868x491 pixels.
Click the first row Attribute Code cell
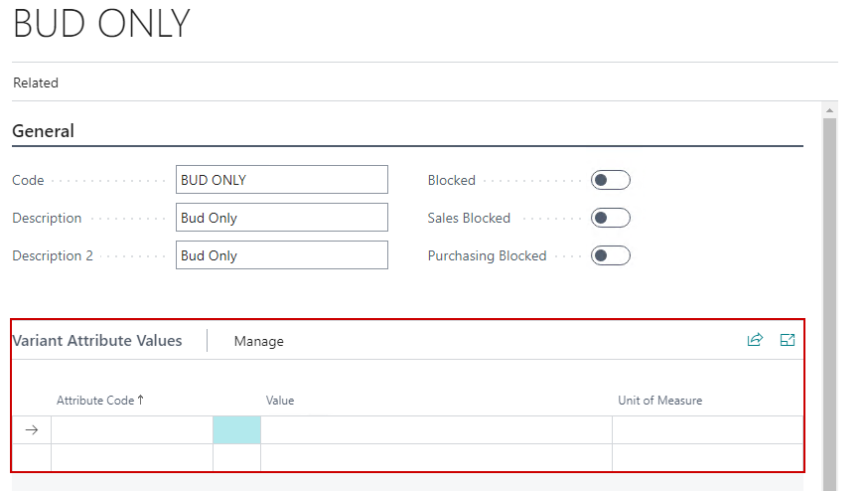point(131,429)
